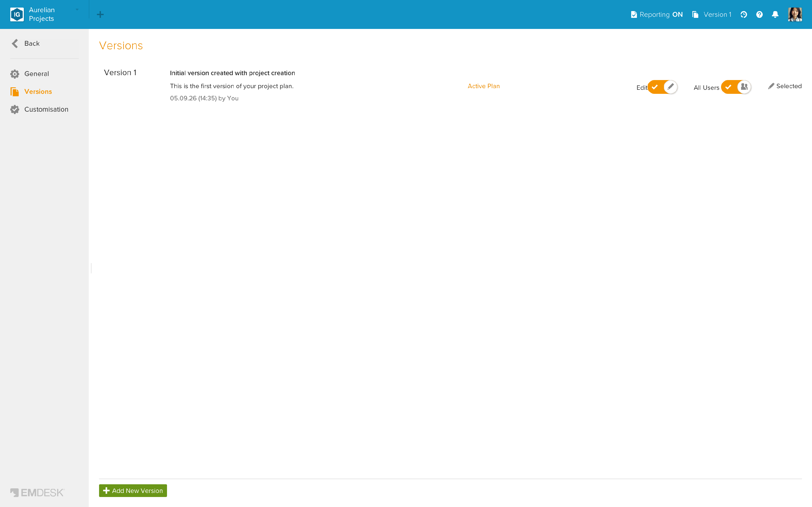Click the Add New Version button

click(x=133, y=491)
